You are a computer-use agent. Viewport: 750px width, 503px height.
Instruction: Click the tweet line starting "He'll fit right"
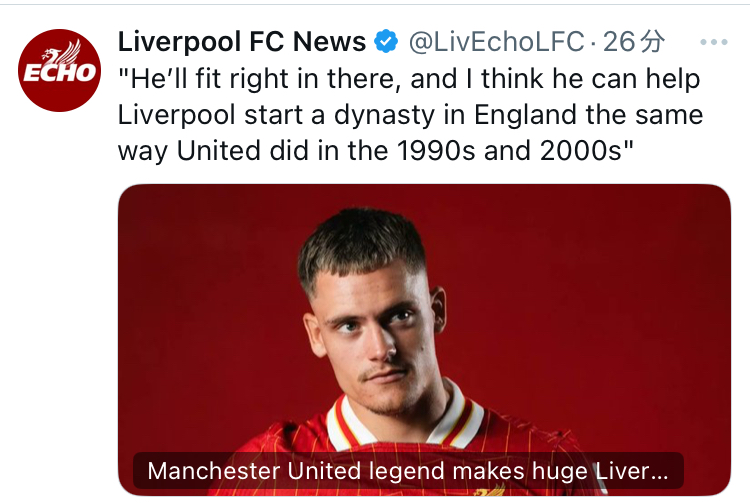click(x=409, y=78)
